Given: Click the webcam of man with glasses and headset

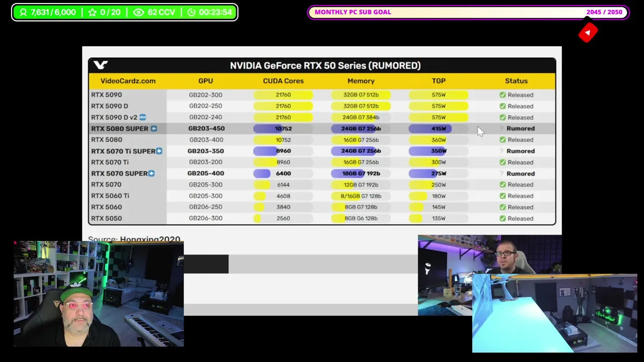Looking at the screenshot, I should [x=490, y=275].
